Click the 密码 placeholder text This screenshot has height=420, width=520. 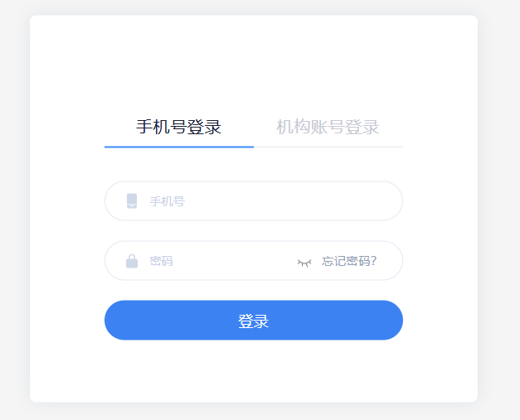pyautogui.click(x=161, y=261)
